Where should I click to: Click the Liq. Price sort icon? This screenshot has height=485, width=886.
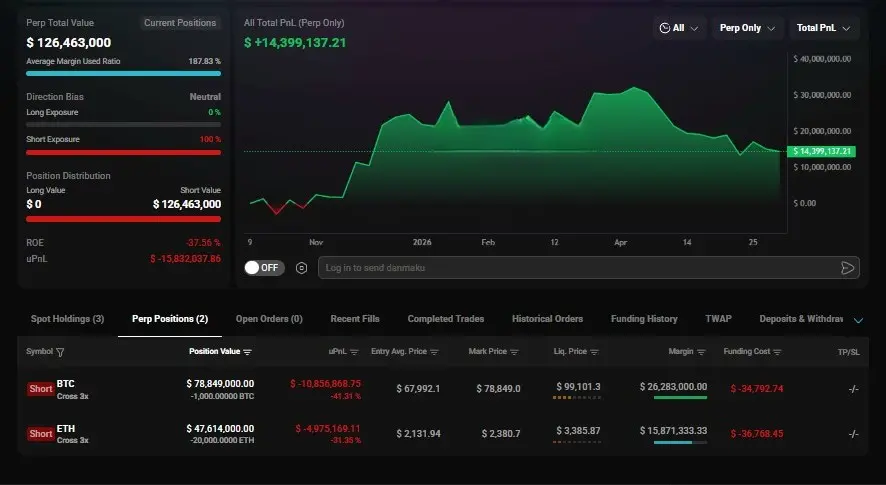coord(594,352)
